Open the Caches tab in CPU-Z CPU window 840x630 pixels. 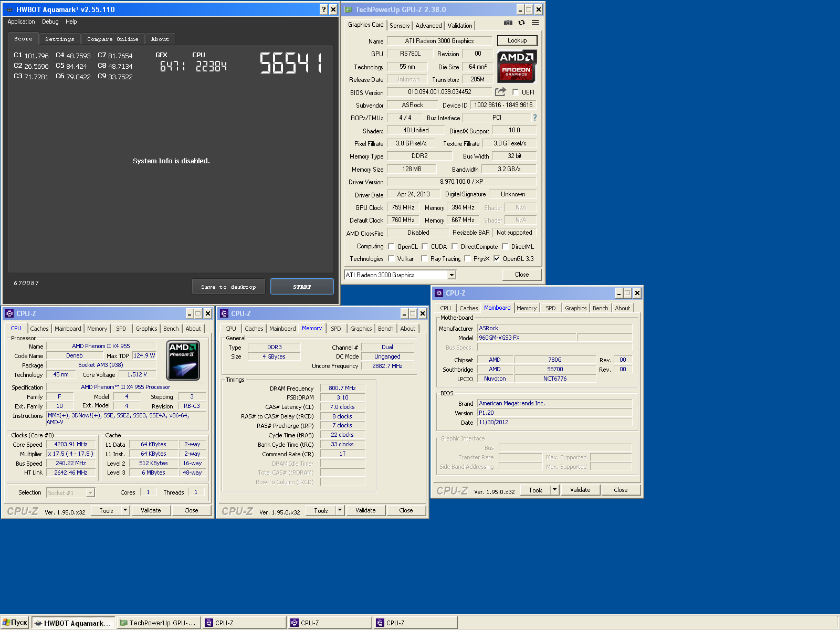[x=39, y=329]
